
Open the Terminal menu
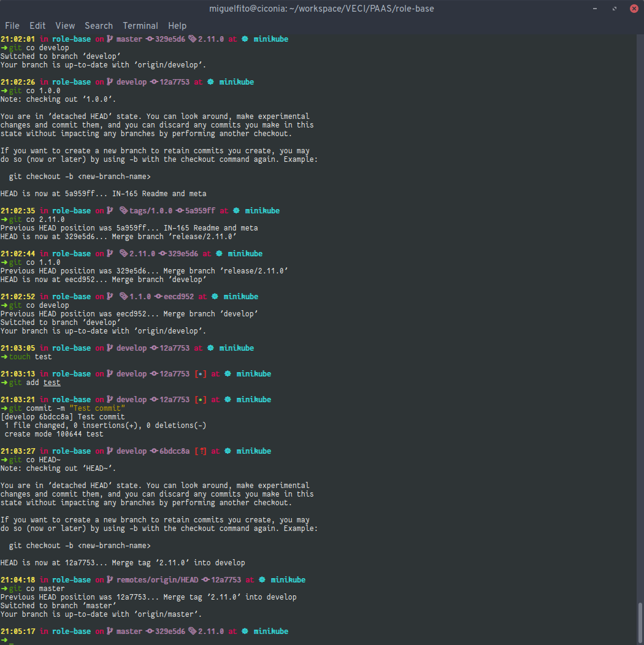(140, 26)
